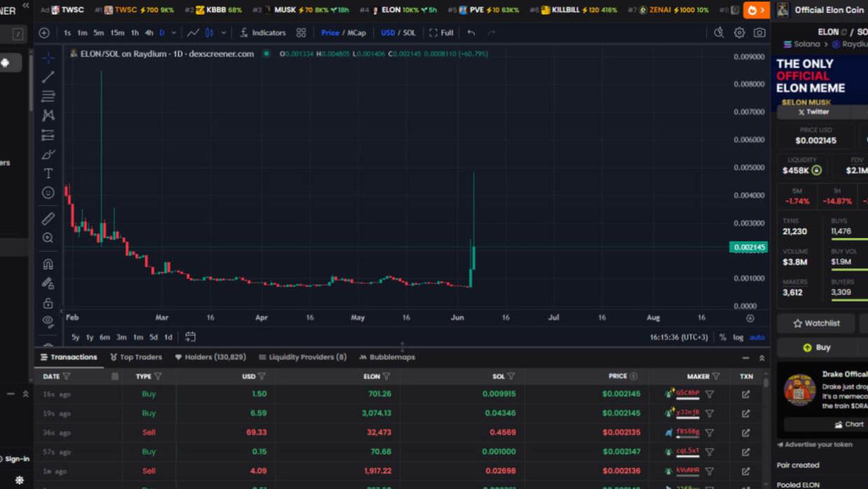
Task: Open the trending fire button
Action: pos(756,10)
